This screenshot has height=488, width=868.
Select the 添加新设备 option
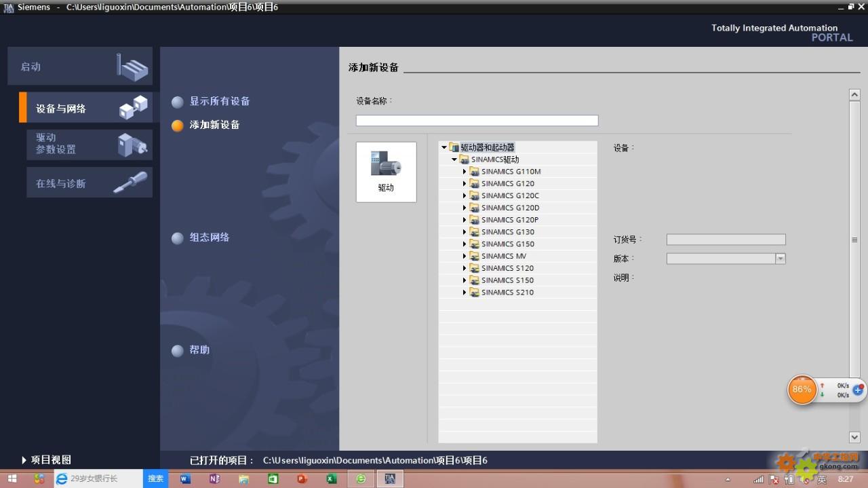tap(214, 125)
